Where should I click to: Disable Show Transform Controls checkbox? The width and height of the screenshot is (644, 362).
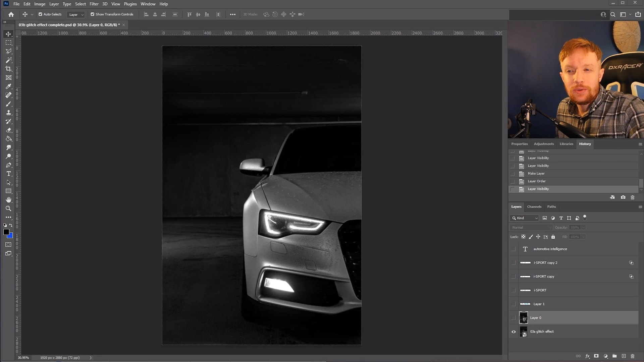(x=93, y=14)
